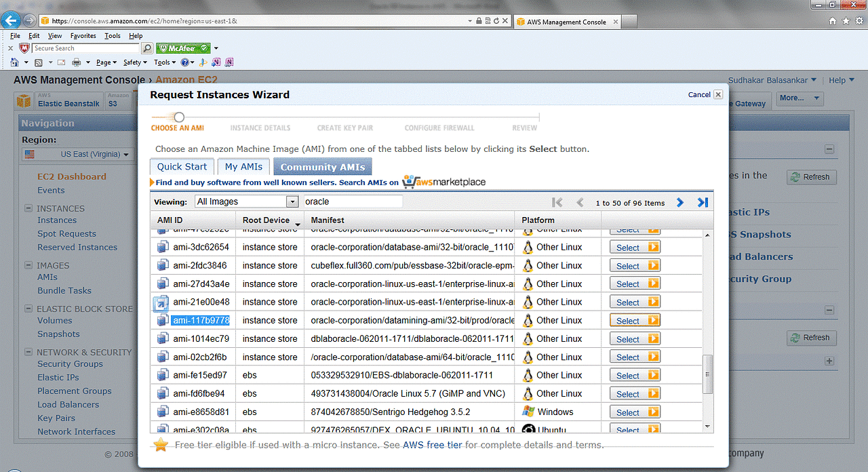Click browser Home icon at top right

coord(833,21)
